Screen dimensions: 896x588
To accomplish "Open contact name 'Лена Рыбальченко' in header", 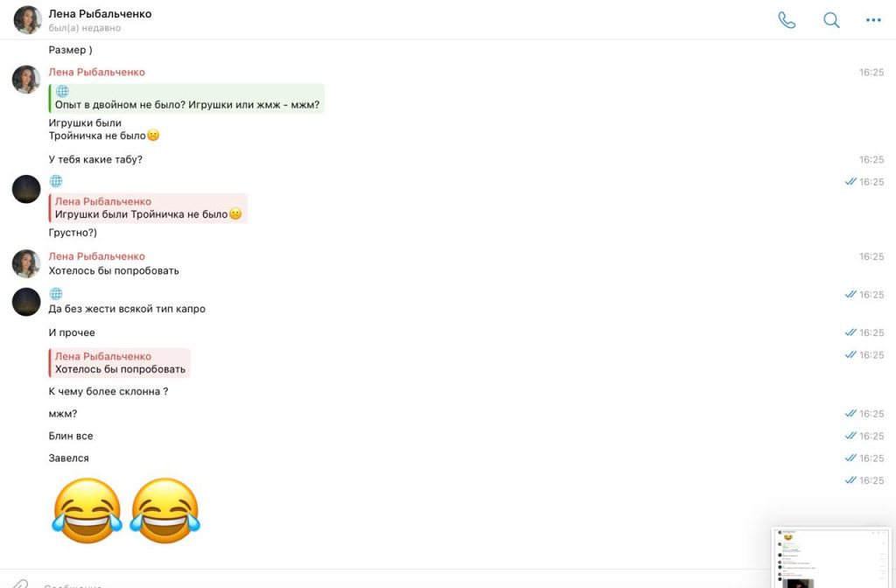I will pos(100,14).
